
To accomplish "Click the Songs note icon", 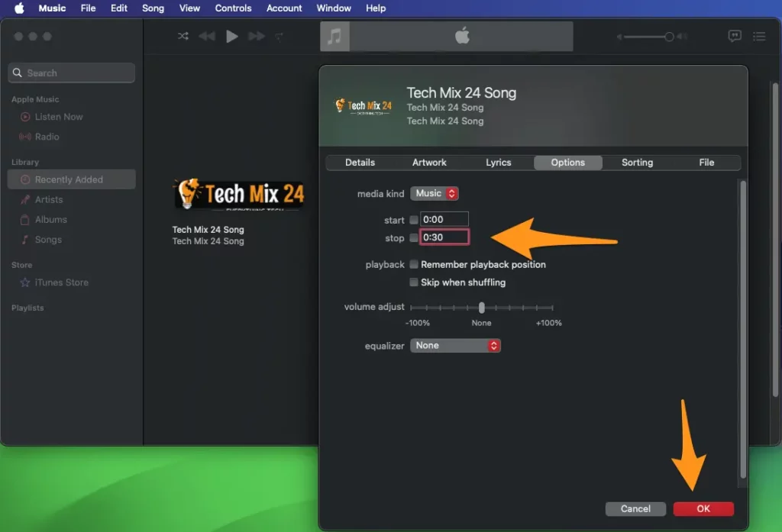I will (x=25, y=240).
